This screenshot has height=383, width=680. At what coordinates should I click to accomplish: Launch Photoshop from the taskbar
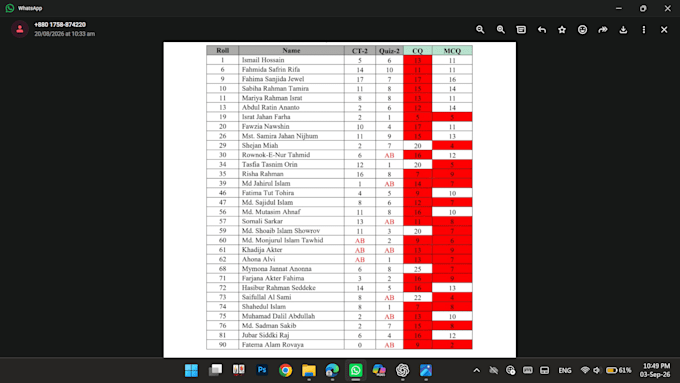tap(262, 370)
